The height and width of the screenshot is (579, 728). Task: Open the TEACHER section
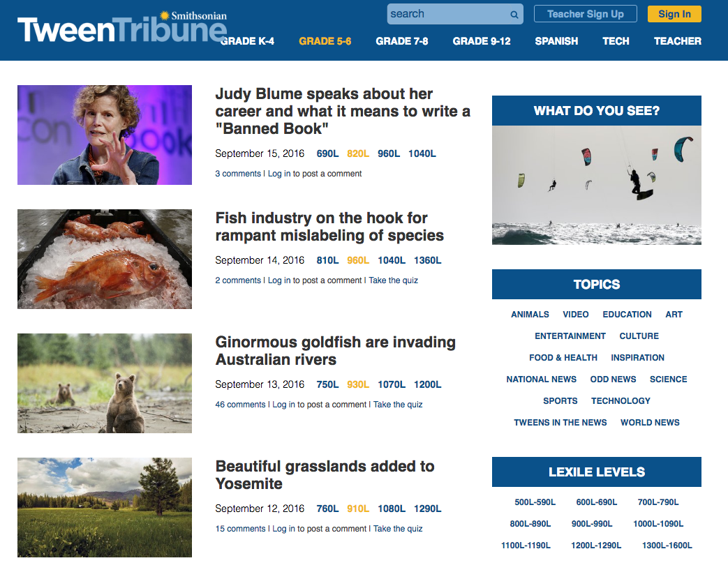click(677, 41)
